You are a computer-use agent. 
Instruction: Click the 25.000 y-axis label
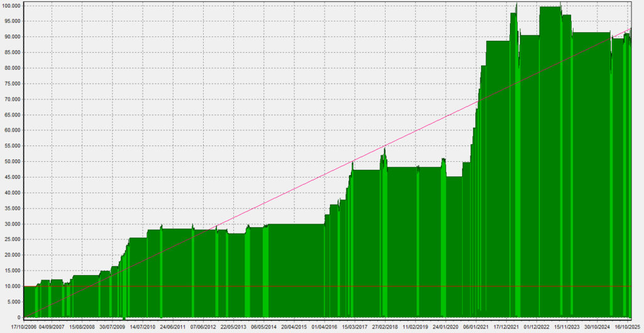coord(11,240)
